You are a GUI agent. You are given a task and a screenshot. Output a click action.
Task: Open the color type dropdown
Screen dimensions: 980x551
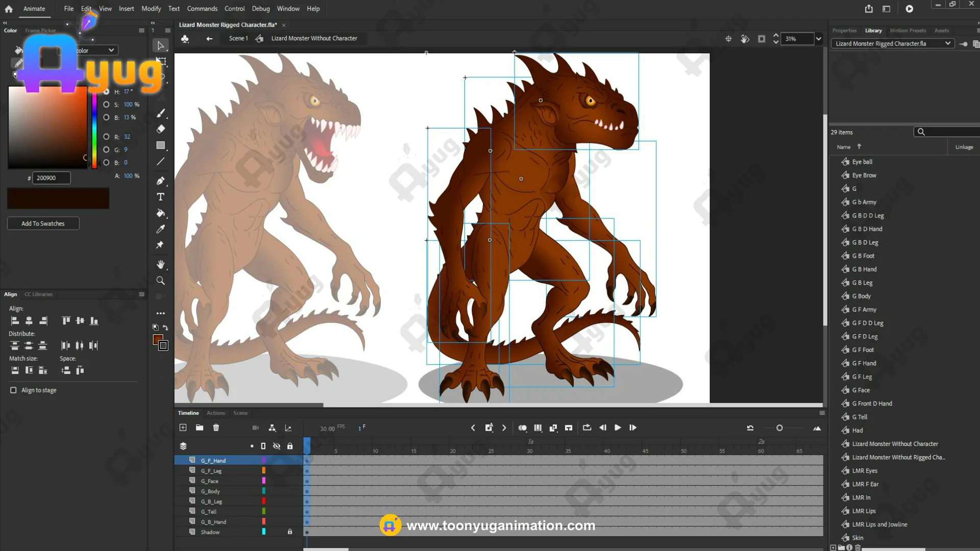click(111, 50)
